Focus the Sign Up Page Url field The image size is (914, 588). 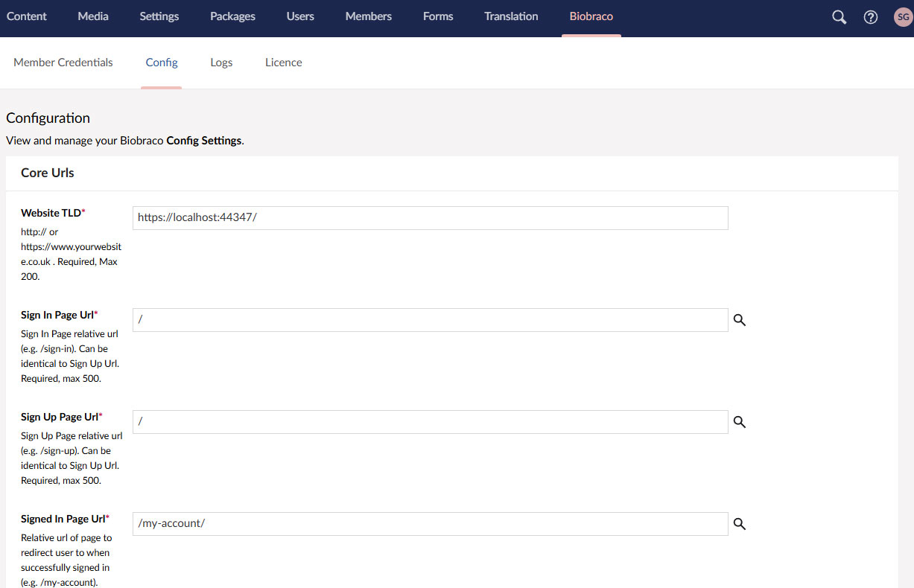pos(431,422)
